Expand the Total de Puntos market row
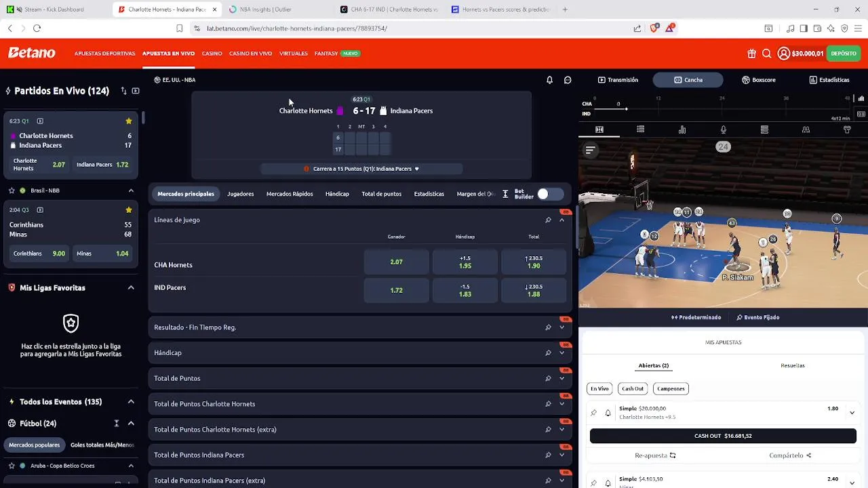The image size is (868, 488). (561, 378)
